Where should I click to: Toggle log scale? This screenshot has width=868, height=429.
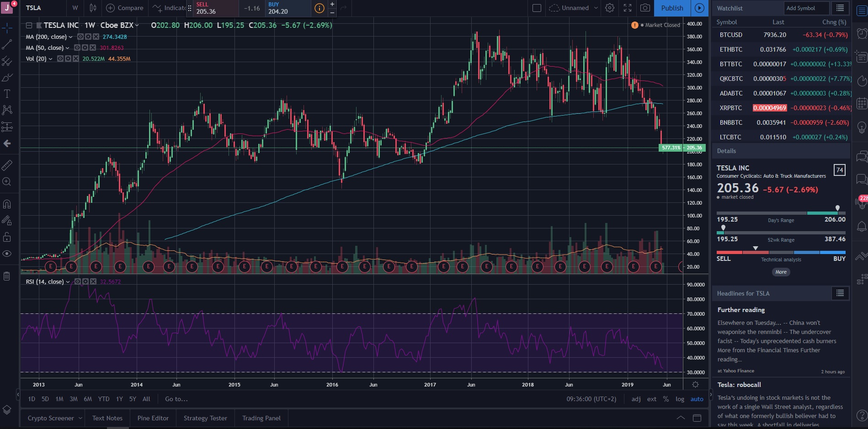coord(680,399)
